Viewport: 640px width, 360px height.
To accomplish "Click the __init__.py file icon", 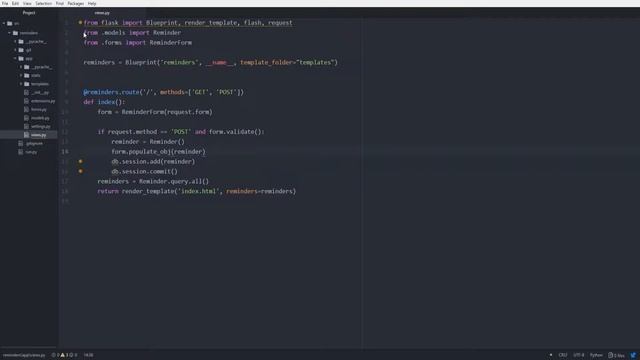I will click(x=27, y=93).
